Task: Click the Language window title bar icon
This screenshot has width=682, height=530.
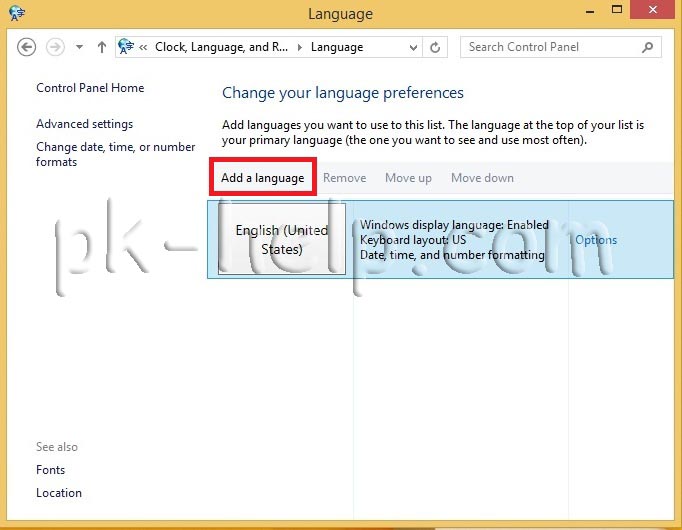Action: 16,13
